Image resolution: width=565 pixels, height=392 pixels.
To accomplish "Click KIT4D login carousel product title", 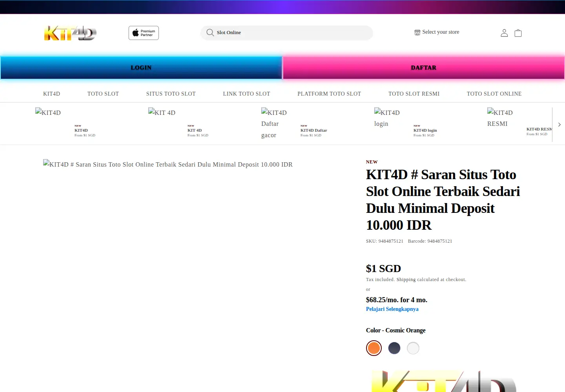I will pyautogui.click(x=425, y=130).
